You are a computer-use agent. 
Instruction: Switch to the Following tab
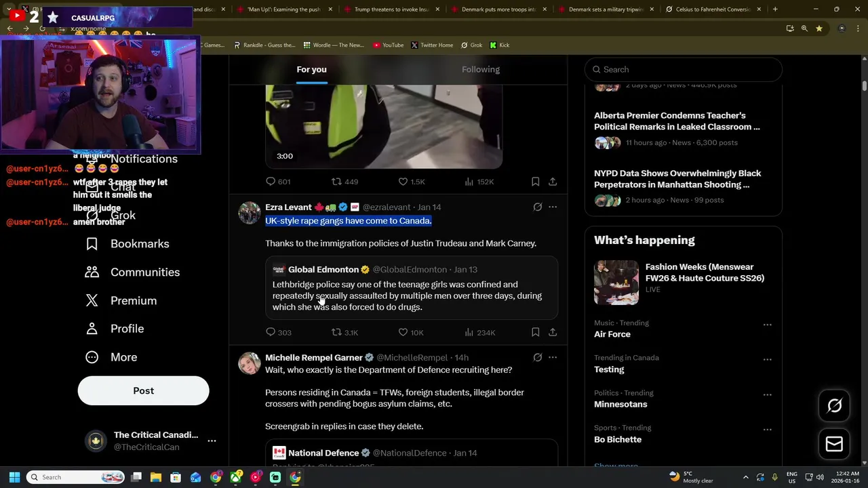coord(481,69)
